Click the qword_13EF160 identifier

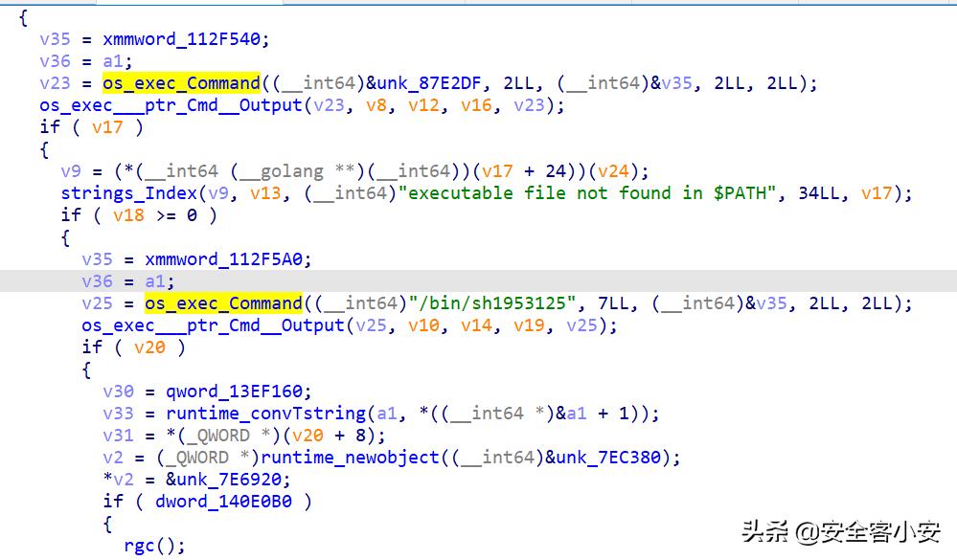pyautogui.click(x=234, y=391)
